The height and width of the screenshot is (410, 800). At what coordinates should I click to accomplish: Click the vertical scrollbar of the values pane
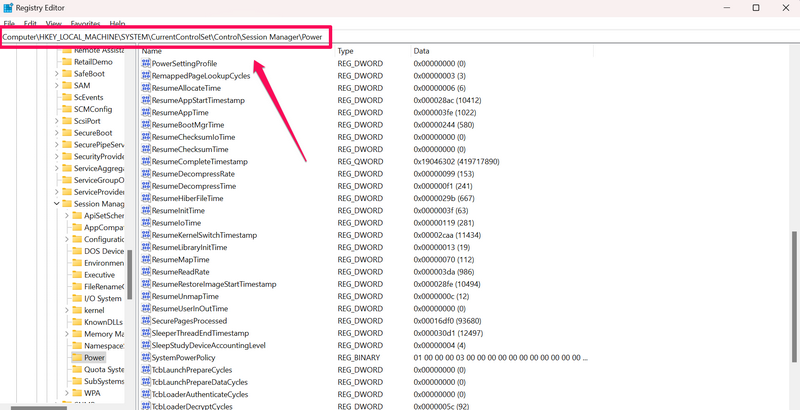click(792, 300)
